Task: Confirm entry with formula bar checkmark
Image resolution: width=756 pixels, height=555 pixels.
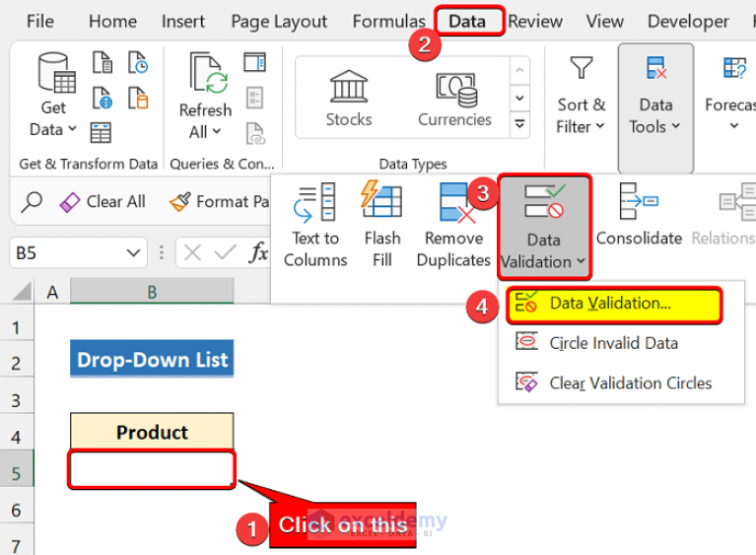Action: coord(225,252)
